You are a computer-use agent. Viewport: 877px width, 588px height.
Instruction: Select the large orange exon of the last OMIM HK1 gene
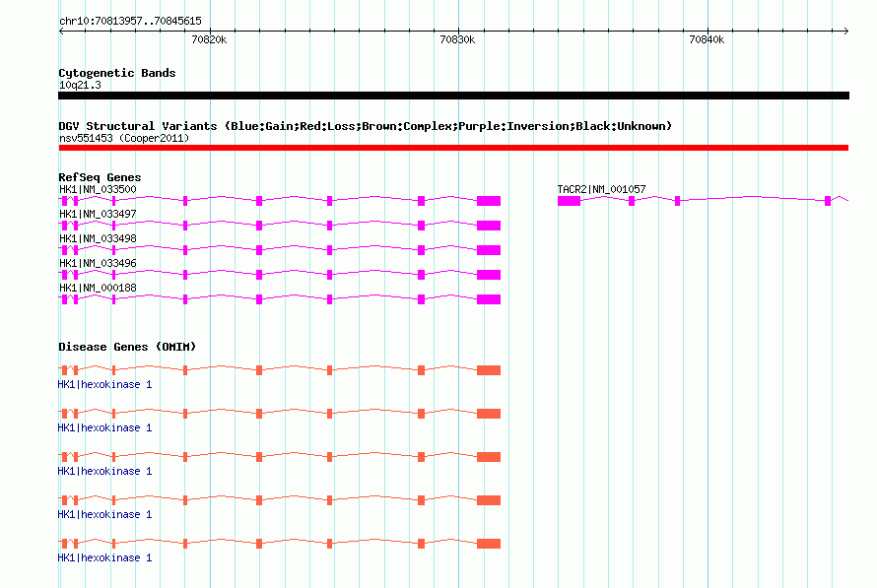coord(489,544)
